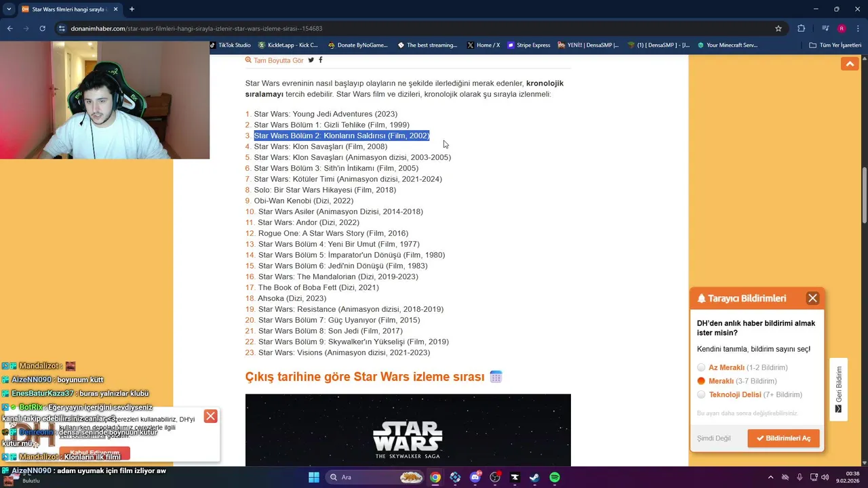Click the Star Wars Skywalker Saga image
This screenshot has height=488, width=868.
(x=408, y=430)
